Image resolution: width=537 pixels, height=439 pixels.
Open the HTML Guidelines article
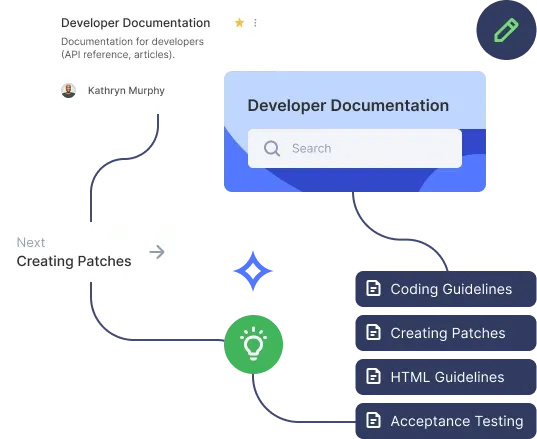[x=446, y=377]
